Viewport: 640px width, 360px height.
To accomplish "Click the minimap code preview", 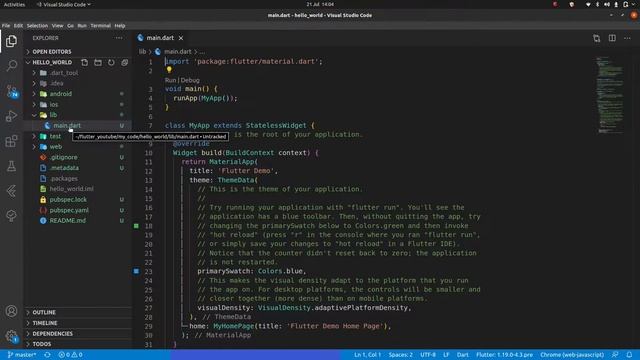I will (610, 95).
